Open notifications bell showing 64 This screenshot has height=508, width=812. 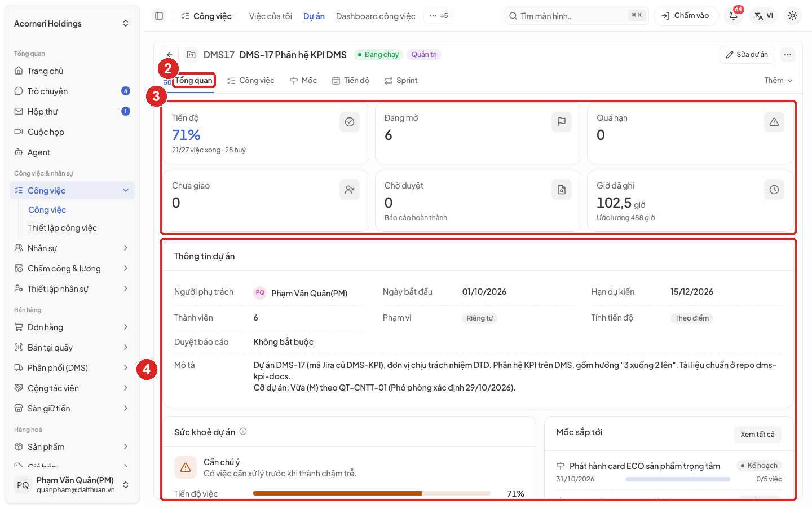pyautogui.click(x=734, y=16)
